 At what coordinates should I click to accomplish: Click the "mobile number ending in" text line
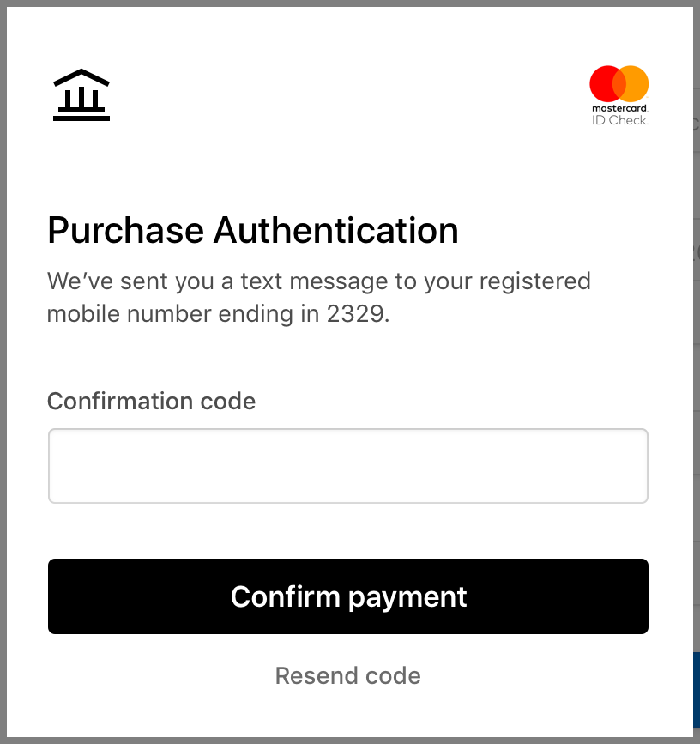coord(184,313)
